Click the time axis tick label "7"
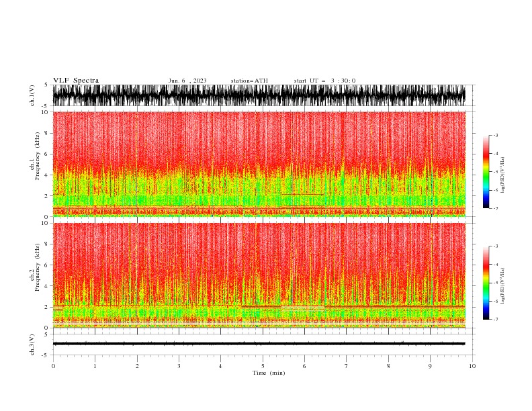 pos(347,366)
